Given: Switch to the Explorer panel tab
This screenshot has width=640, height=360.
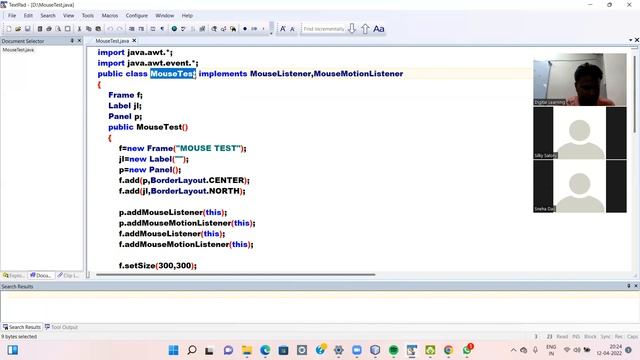Looking at the screenshot, I should tap(13, 276).
